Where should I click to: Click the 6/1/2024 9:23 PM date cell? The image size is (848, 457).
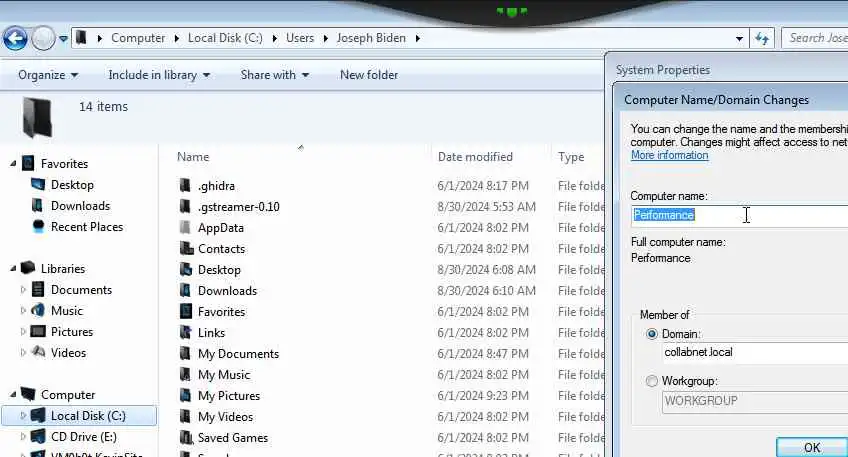click(482, 395)
